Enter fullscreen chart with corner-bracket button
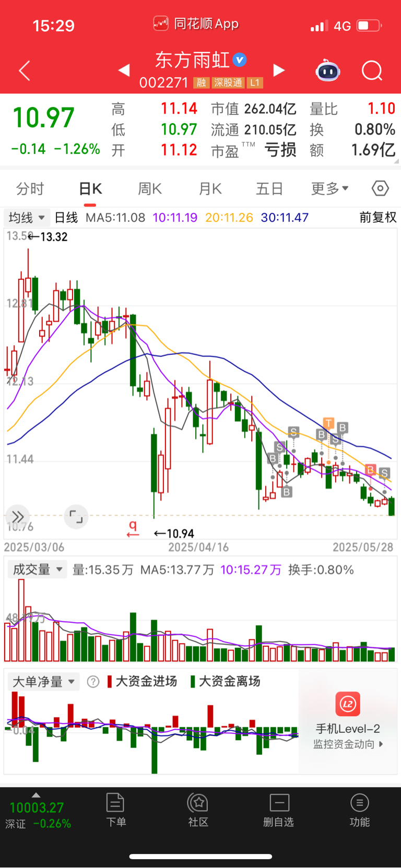 [x=76, y=517]
